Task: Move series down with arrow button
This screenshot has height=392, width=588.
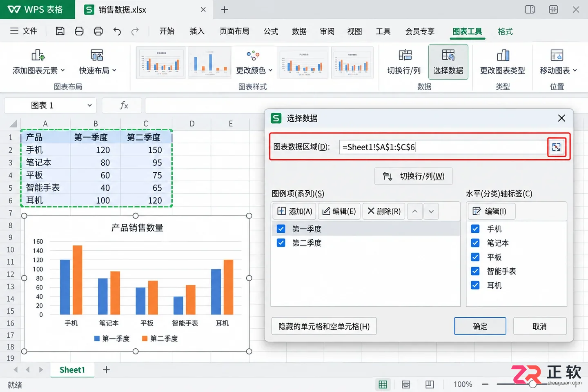Action: [x=431, y=211]
